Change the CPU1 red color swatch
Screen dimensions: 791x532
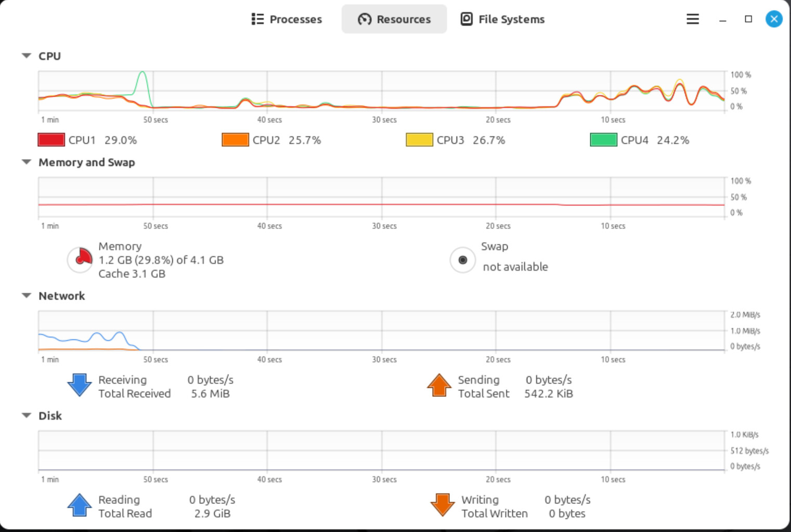51,140
